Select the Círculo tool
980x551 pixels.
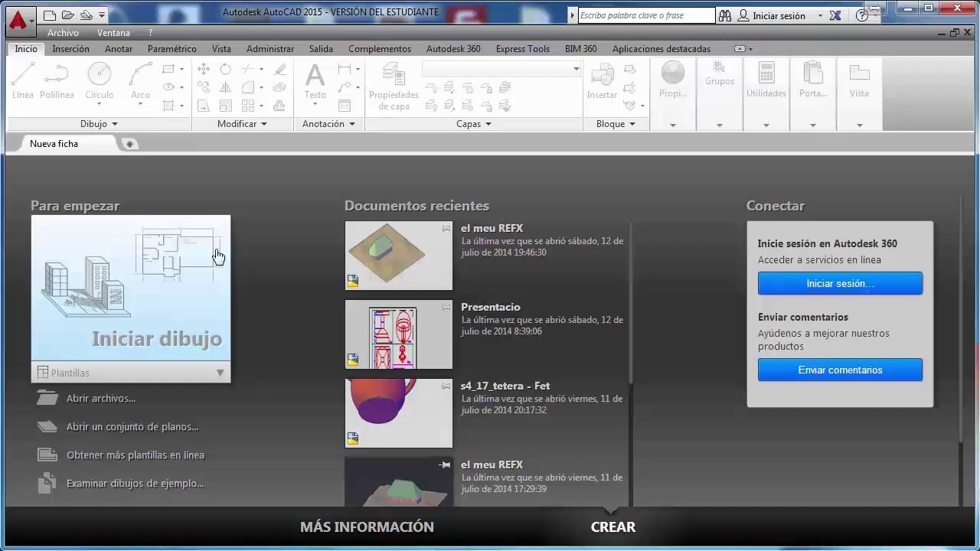(x=99, y=83)
